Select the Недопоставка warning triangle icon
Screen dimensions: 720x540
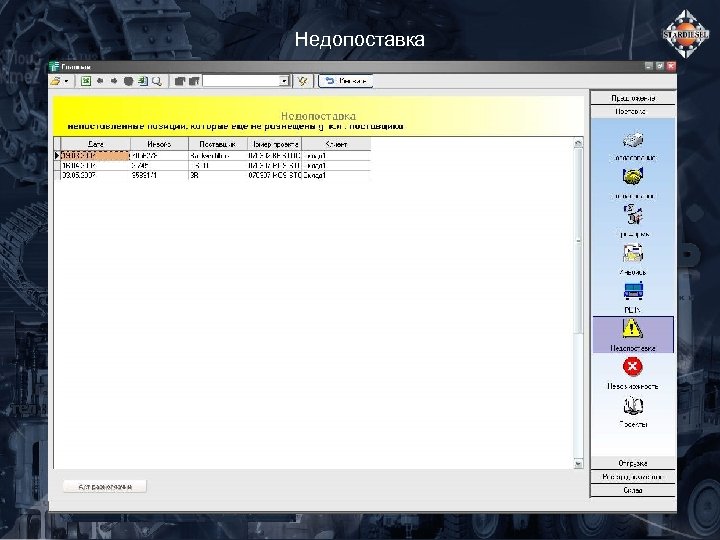click(632, 329)
